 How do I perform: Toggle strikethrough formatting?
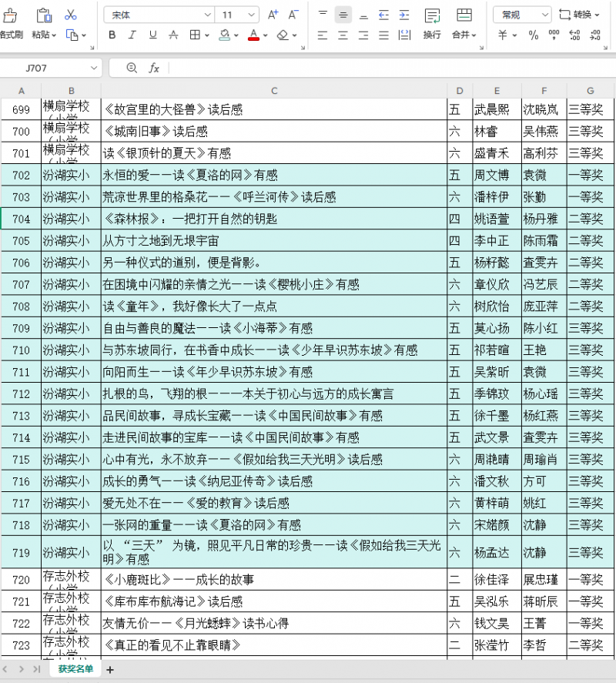(173, 35)
